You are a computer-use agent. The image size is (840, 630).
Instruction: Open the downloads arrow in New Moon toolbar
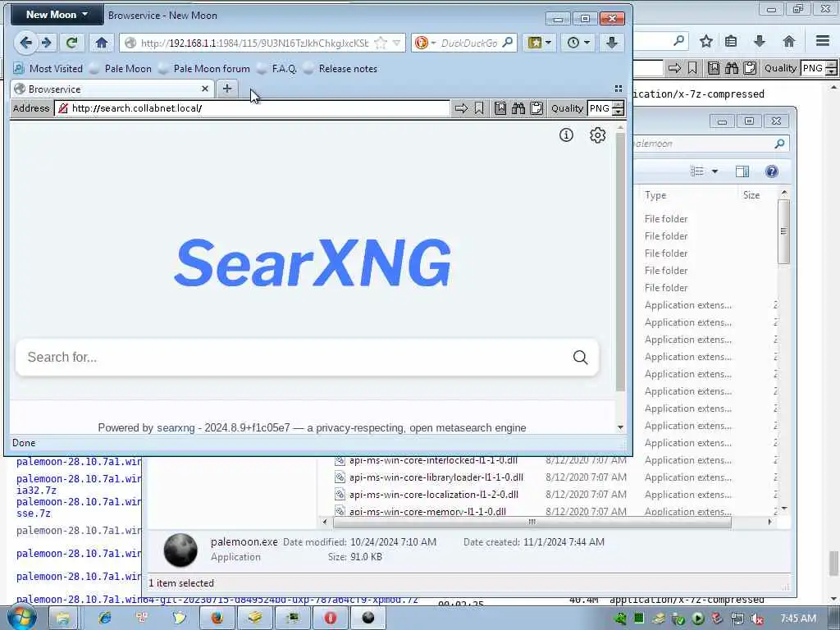[612, 43]
